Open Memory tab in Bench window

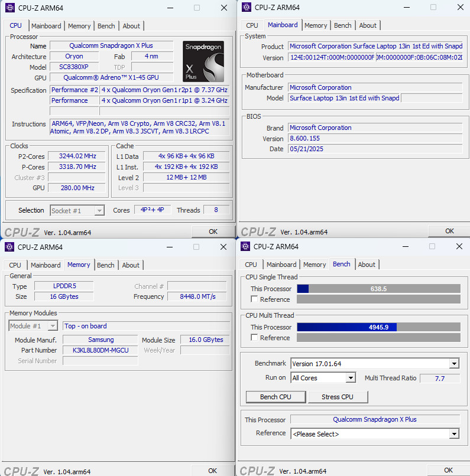click(315, 265)
